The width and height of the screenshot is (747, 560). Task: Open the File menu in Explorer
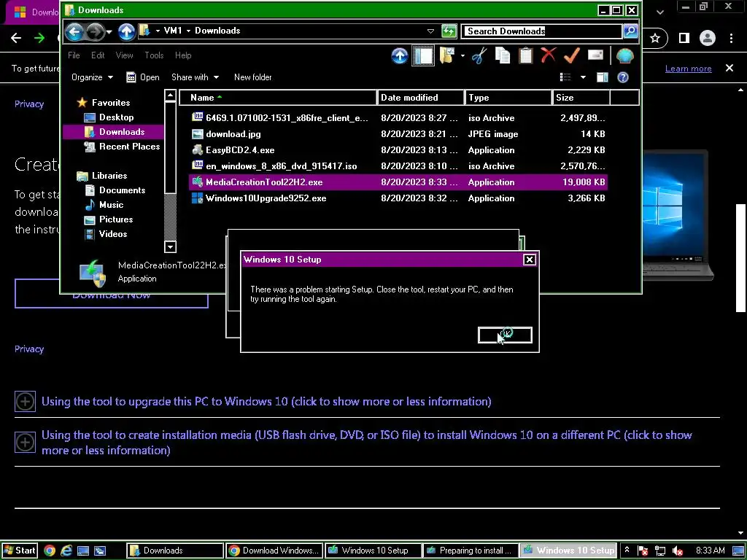(x=74, y=55)
